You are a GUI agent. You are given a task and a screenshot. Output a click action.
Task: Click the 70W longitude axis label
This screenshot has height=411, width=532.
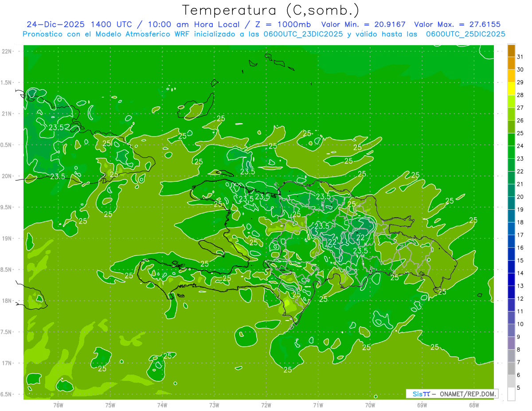click(x=370, y=405)
